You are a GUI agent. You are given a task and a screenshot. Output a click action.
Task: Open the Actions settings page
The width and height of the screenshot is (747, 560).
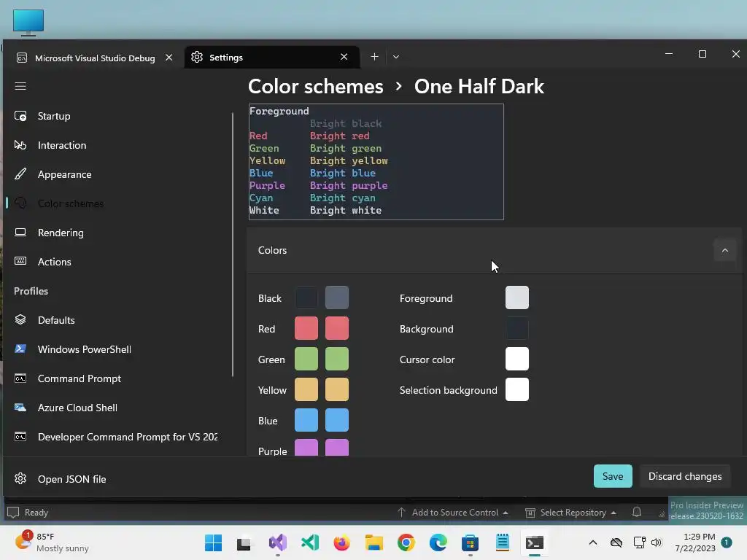[x=117, y=262]
